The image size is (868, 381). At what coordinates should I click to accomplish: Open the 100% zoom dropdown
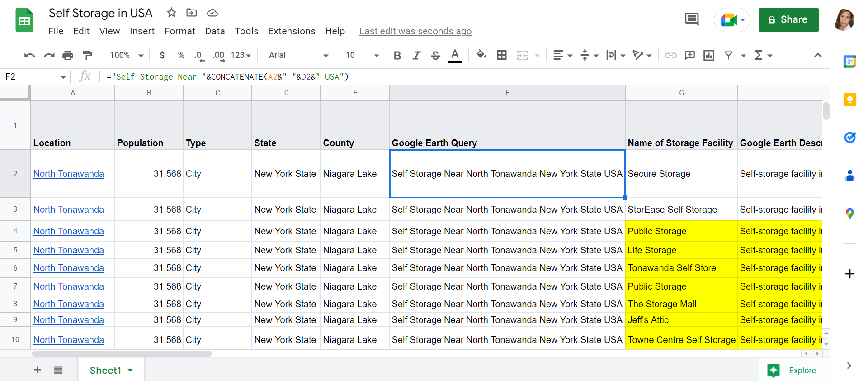(x=127, y=55)
